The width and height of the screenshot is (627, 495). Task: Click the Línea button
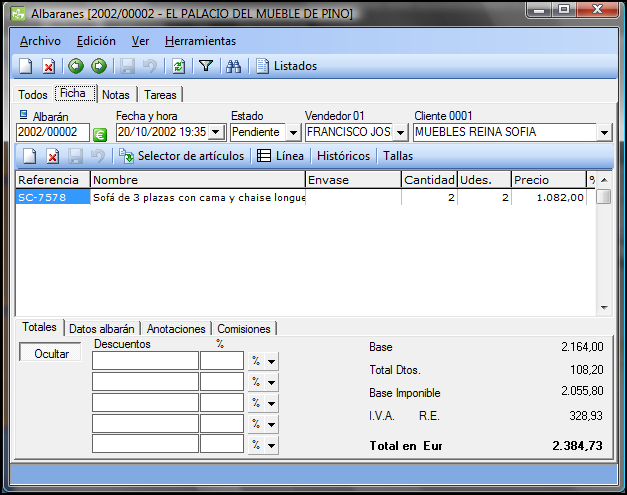tap(280, 156)
